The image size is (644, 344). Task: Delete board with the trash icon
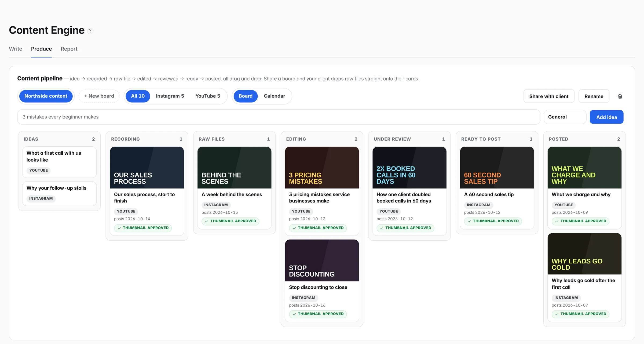[x=620, y=96]
